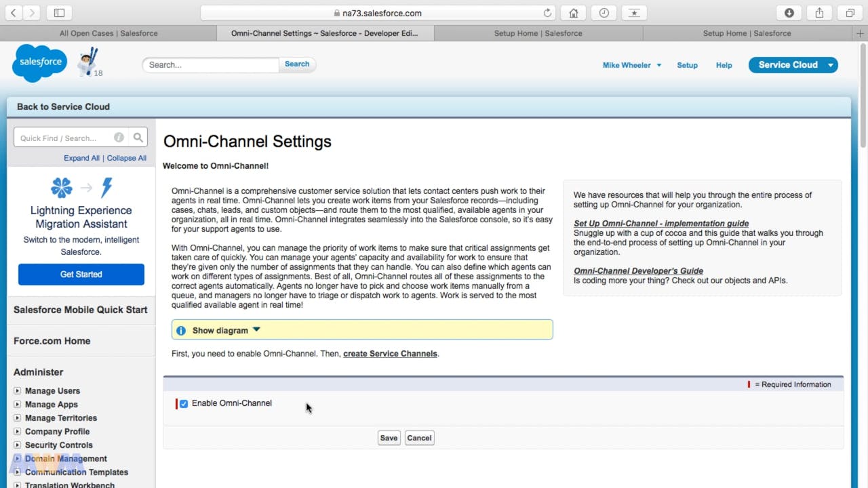
Task: Open the Mike Wheeler user dropdown
Action: click(631, 65)
